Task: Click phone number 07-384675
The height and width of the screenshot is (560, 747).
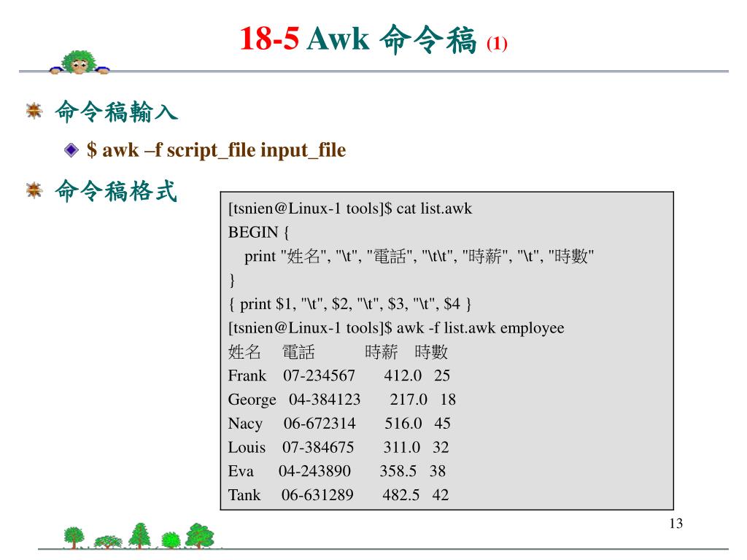Action: [318, 447]
